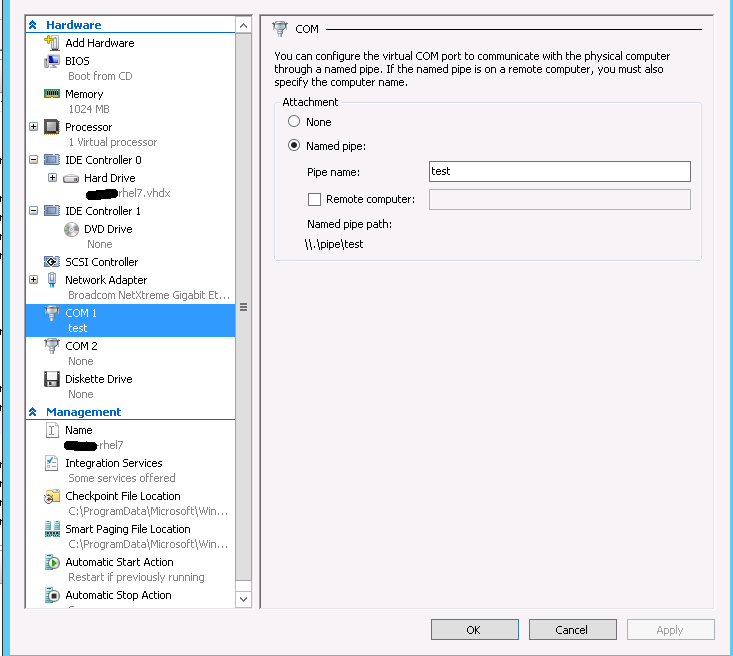Image resolution: width=733 pixels, height=656 pixels.
Task: Select the None attachment radio button
Action: coord(294,122)
